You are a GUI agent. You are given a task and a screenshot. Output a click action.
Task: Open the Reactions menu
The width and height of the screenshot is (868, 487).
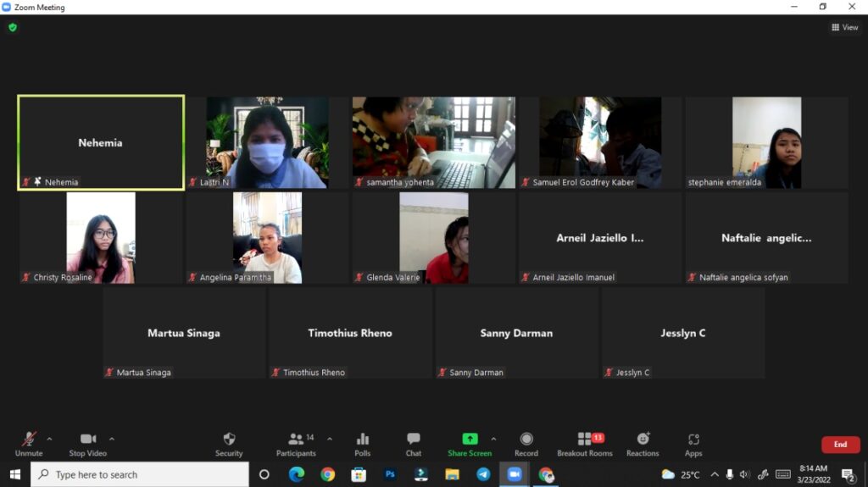pos(643,440)
